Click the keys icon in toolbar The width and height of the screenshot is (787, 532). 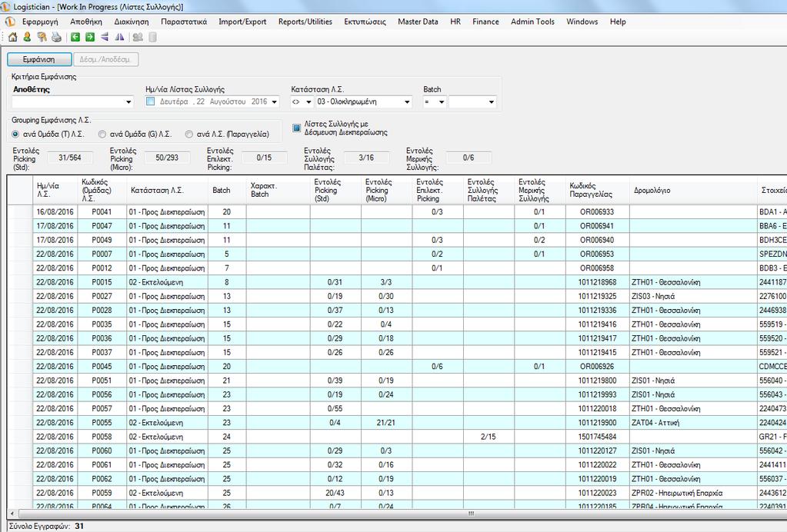(x=42, y=37)
